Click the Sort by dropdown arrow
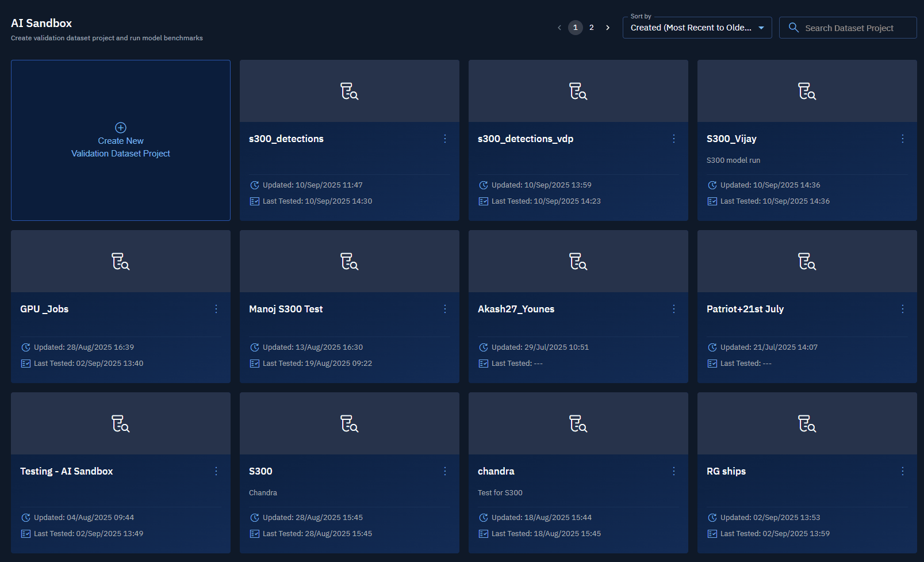This screenshot has height=562, width=924. 761,28
